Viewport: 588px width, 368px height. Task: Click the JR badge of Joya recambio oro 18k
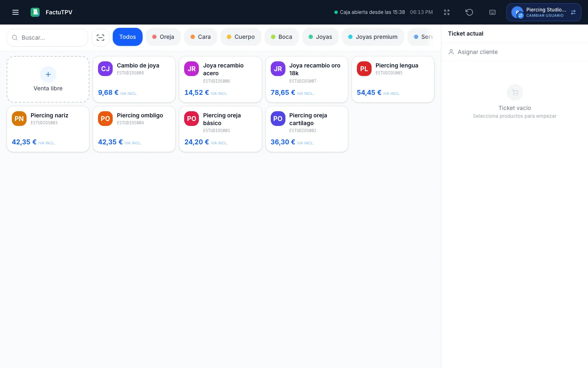(x=278, y=69)
